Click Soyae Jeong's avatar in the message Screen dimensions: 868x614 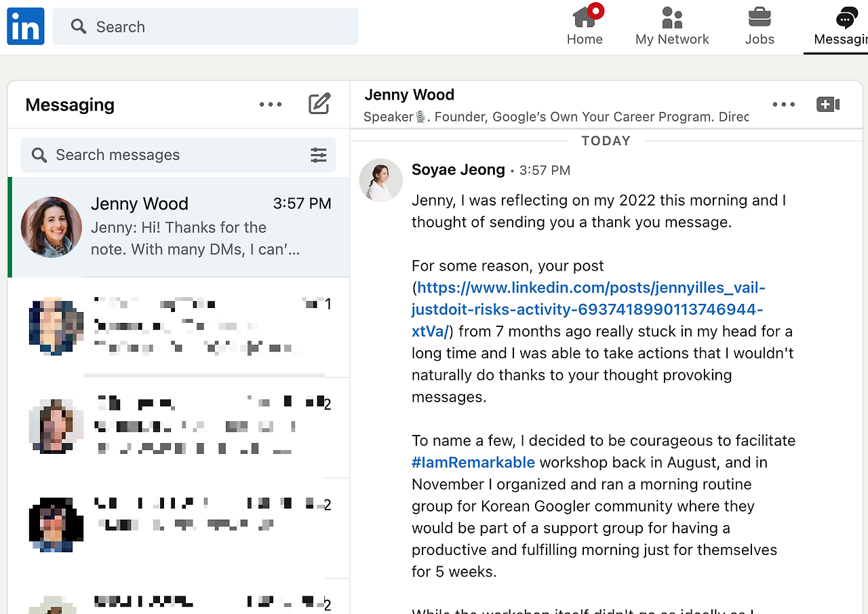pos(380,180)
